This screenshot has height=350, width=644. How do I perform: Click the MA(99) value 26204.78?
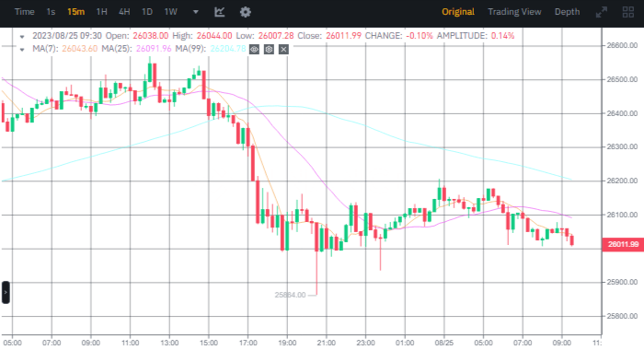tap(228, 49)
